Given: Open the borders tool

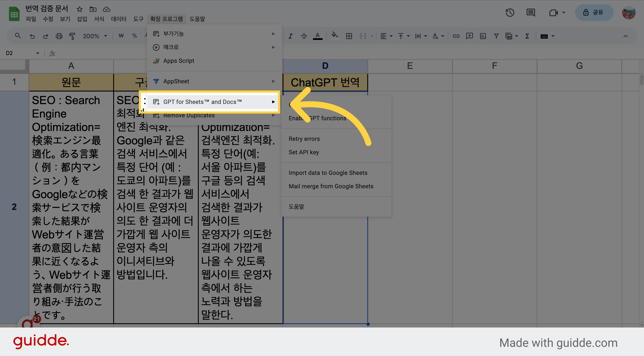Looking at the screenshot, I should [x=349, y=36].
